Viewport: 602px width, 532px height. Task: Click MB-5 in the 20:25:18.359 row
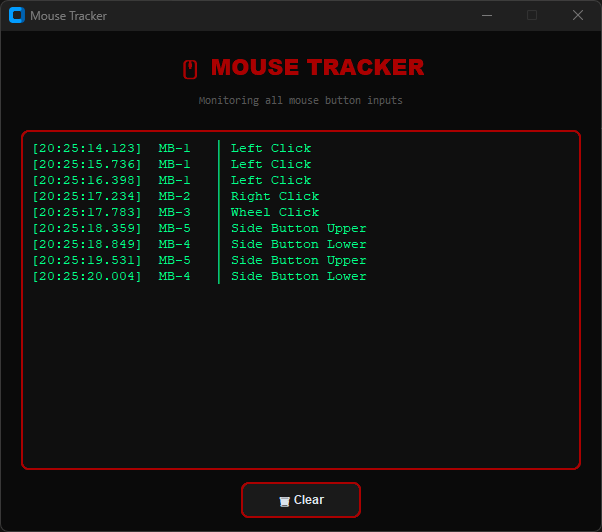tap(174, 228)
